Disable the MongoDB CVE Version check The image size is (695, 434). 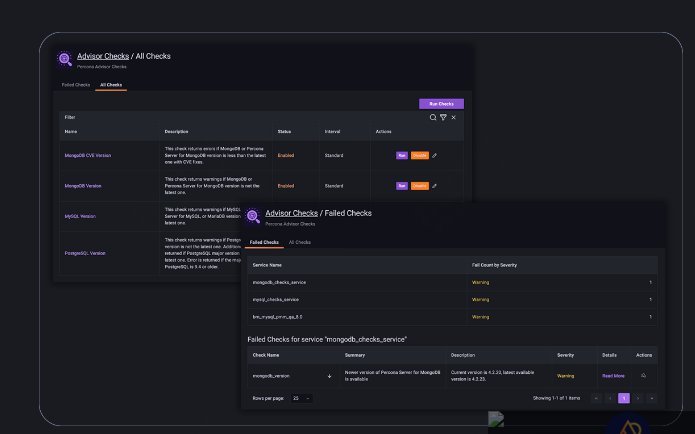click(x=420, y=155)
